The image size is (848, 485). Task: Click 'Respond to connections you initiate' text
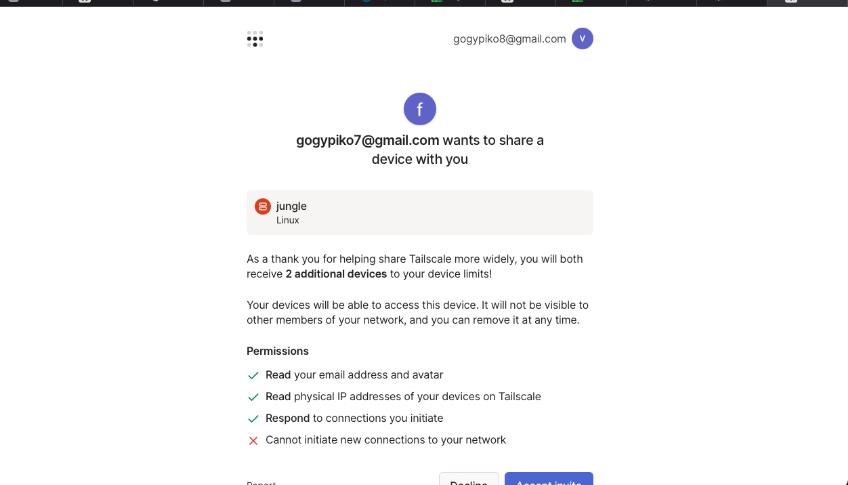354,419
